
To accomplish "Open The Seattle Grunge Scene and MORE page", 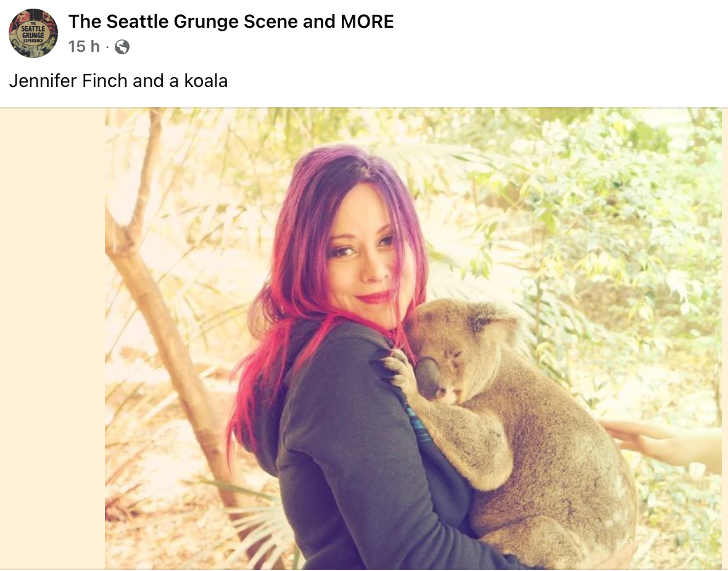I will [231, 22].
